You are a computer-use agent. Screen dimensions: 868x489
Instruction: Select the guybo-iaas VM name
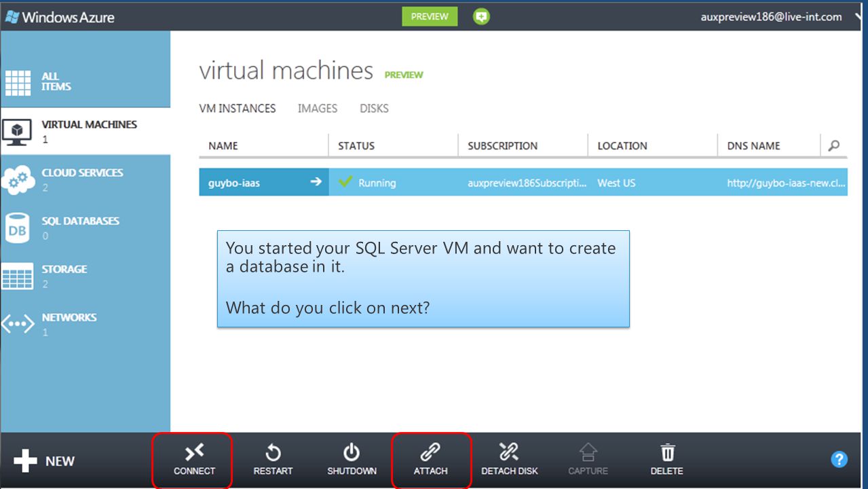(x=234, y=183)
